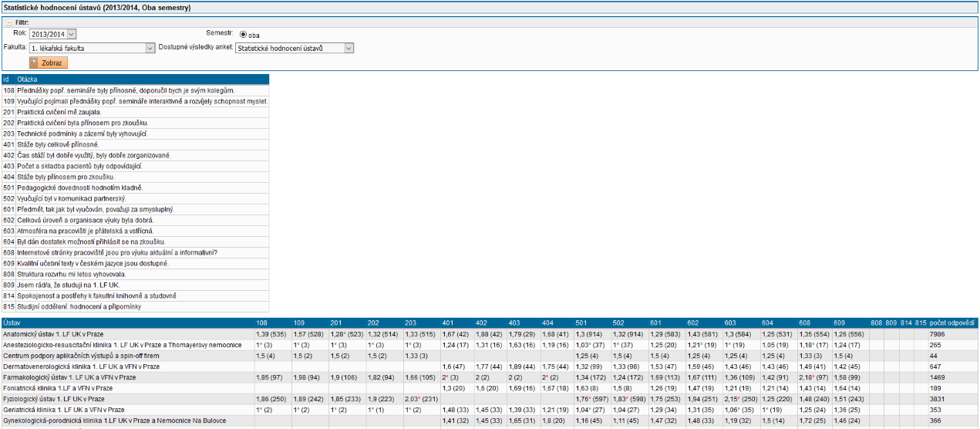Viewport: 980px width, 429px height.
Task: Click 'Fyziologický ústav 1. LF UK v Praze'
Action: pyautogui.click(x=59, y=399)
